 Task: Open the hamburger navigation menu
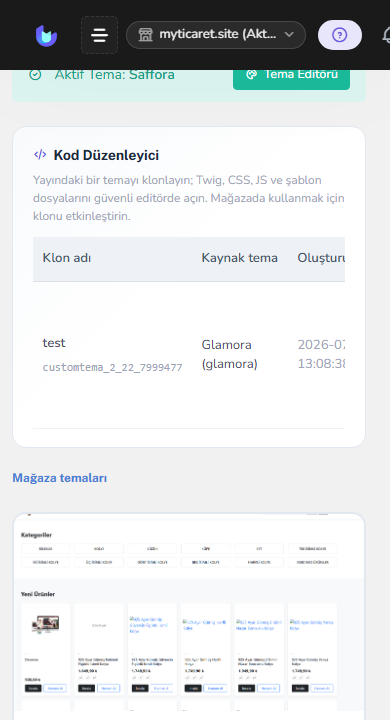click(99, 35)
